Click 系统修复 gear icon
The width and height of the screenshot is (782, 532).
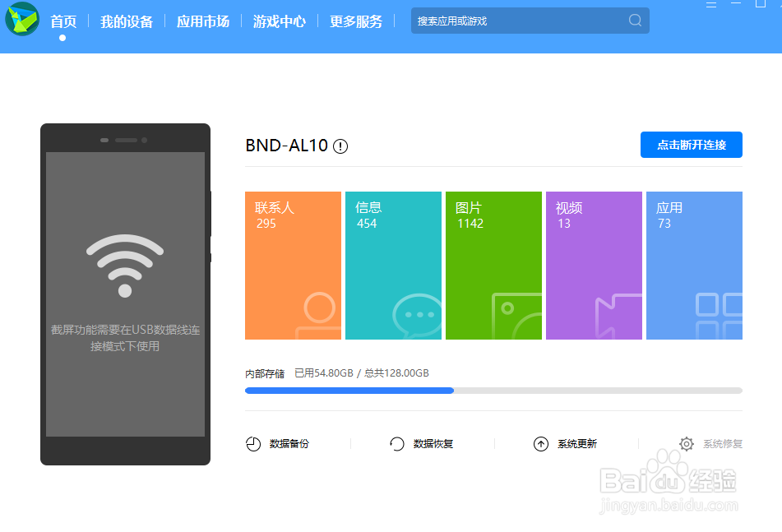click(687, 444)
